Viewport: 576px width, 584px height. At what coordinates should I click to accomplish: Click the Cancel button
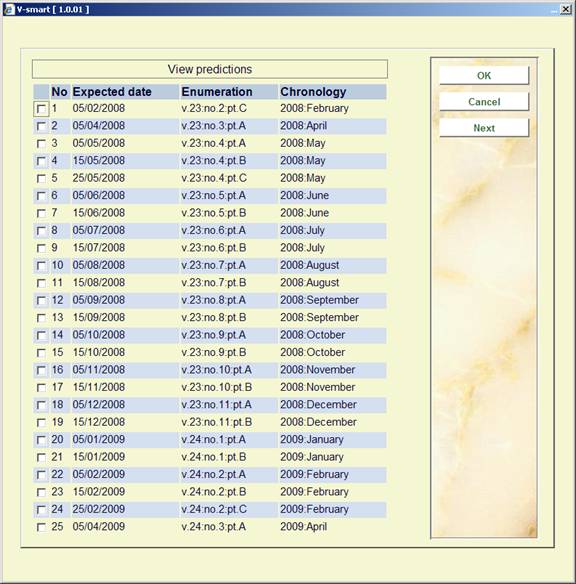tap(484, 102)
